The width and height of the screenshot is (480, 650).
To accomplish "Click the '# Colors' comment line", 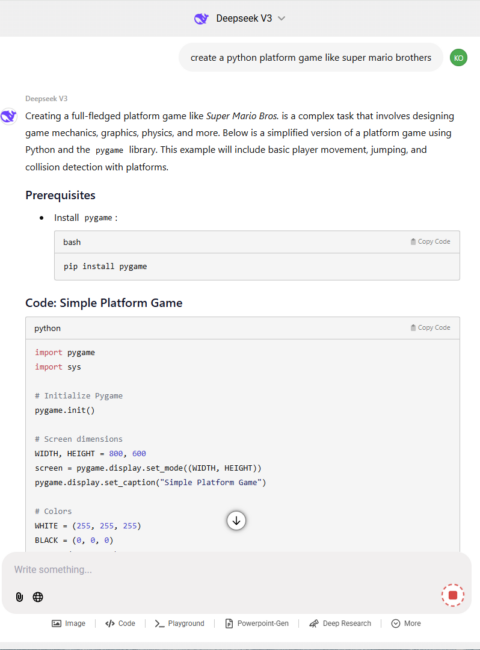I will 53,511.
